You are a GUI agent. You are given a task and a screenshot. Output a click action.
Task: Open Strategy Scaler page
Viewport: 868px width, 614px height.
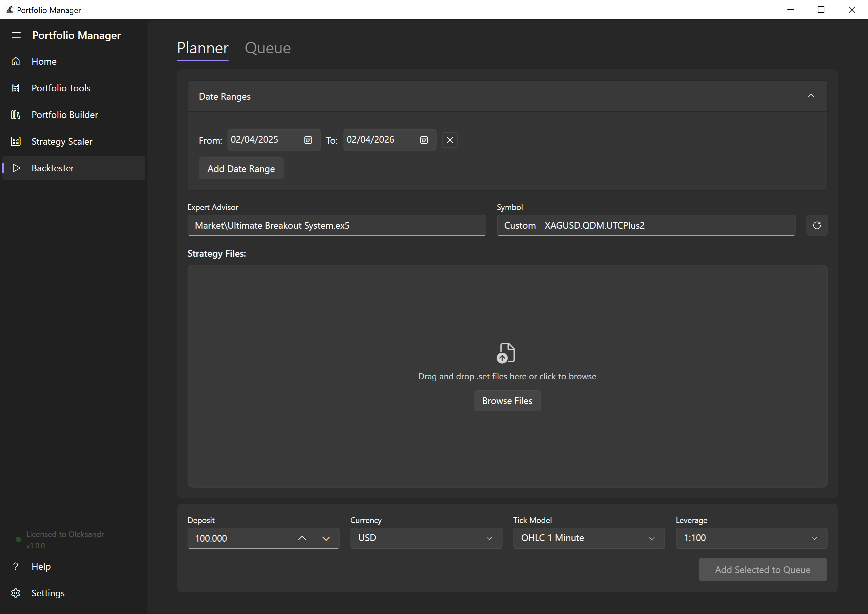74,141
